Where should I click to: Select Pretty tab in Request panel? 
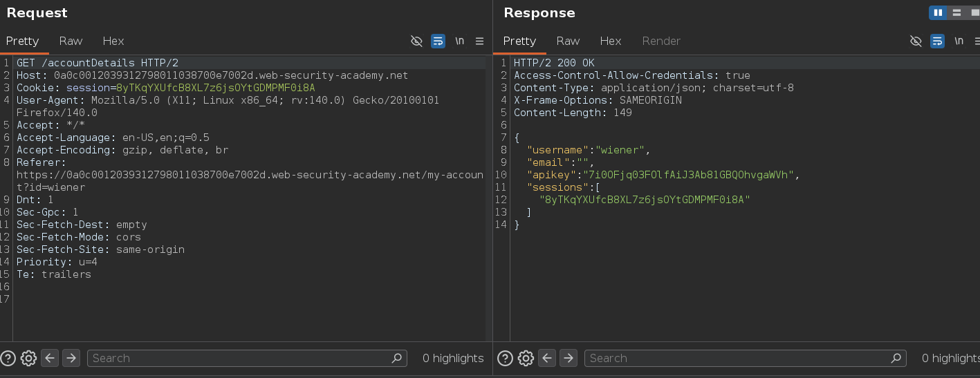[23, 41]
